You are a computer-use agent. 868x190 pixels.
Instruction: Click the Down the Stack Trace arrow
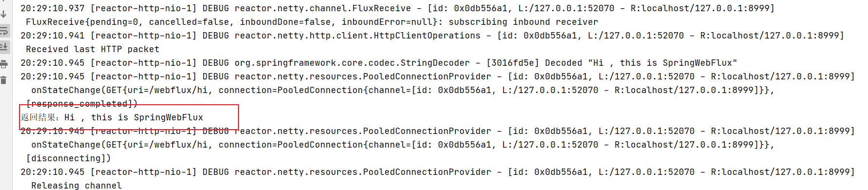click(4, 14)
